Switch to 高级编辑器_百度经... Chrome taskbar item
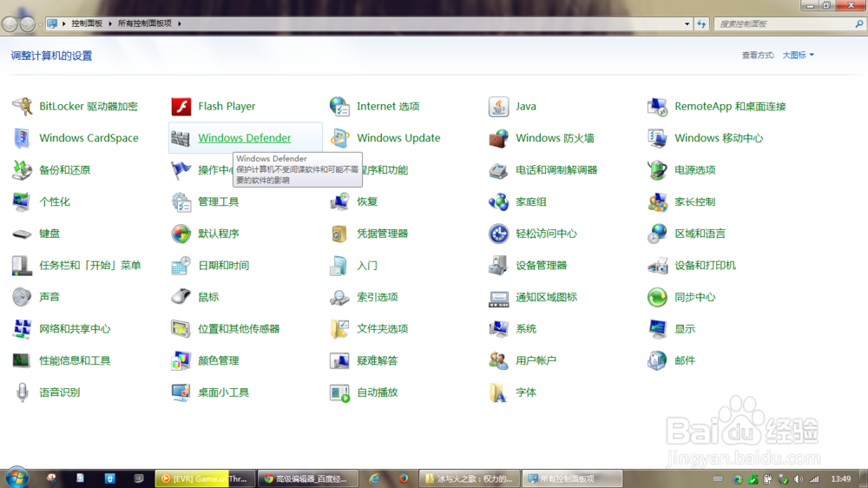 click(x=308, y=478)
